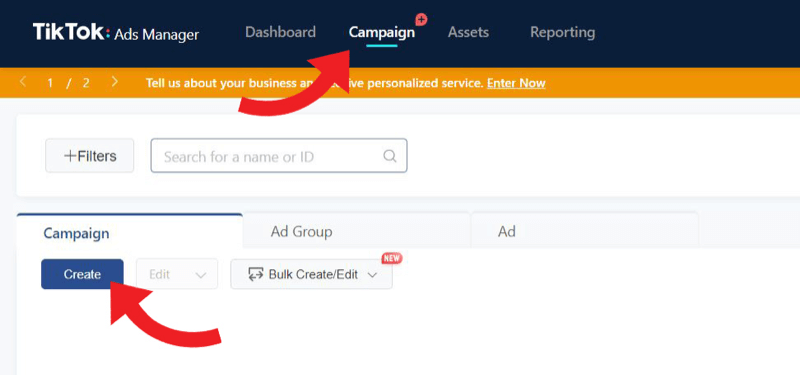
Task: Expand the Edit dropdown
Action: pos(177,274)
